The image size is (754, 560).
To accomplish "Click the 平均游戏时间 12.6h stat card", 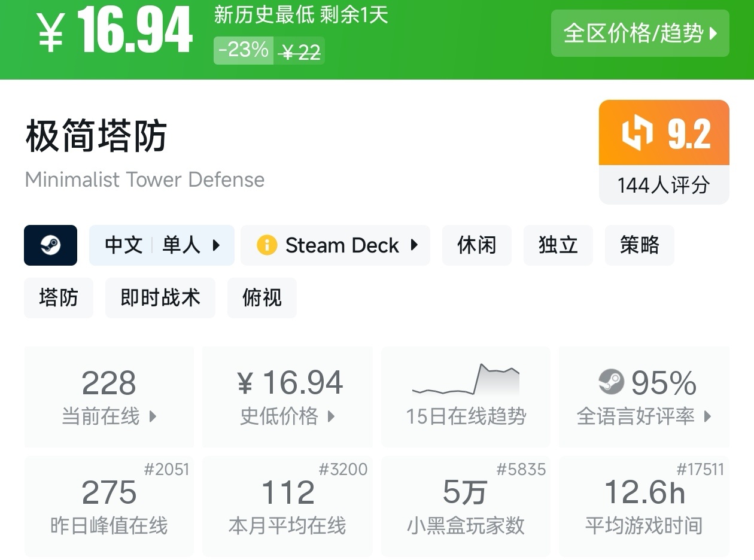I will (x=644, y=506).
